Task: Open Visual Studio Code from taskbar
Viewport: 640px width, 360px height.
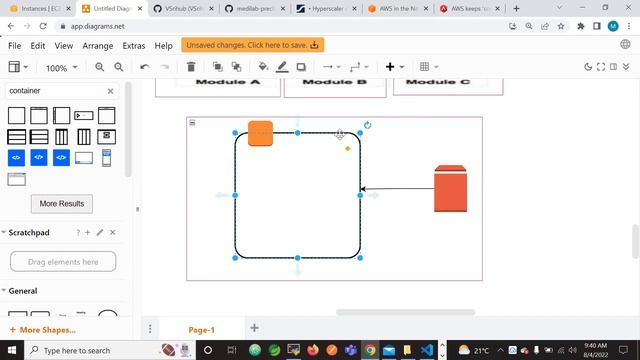Action: [427, 350]
